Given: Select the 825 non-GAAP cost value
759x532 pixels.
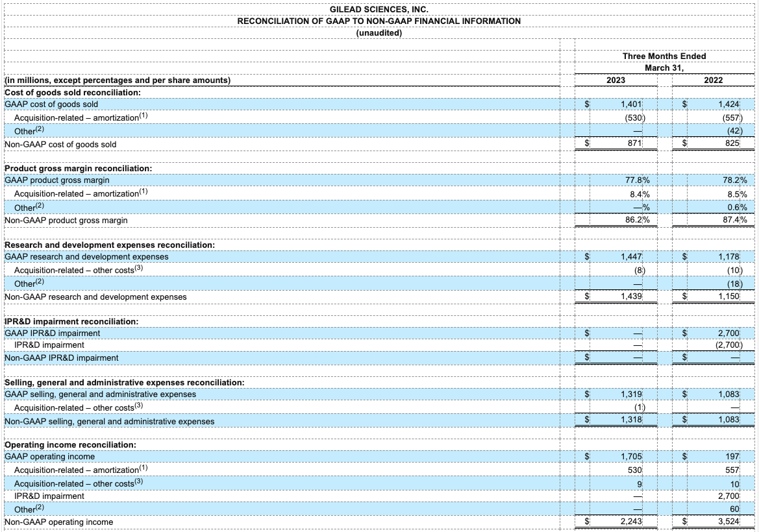Looking at the screenshot, I should [x=732, y=143].
